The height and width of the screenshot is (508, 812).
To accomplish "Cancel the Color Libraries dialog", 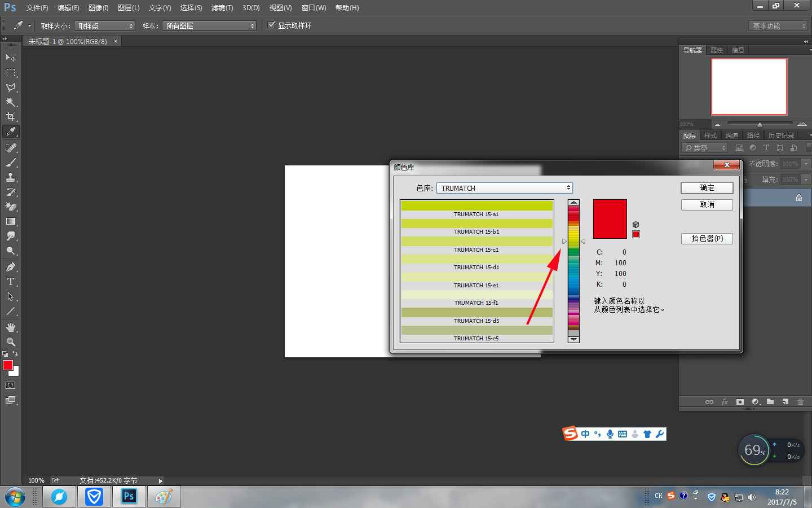I will (707, 205).
